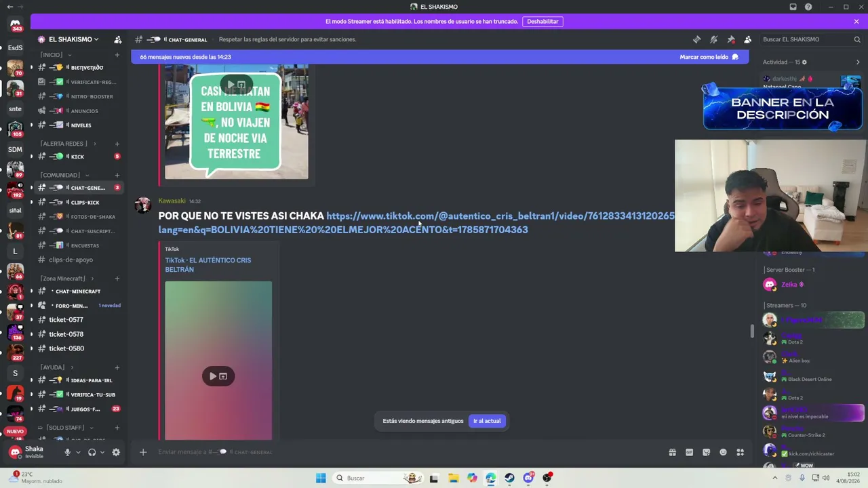
Task: Mute the microphone in user panel
Action: pyautogui.click(x=67, y=452)
